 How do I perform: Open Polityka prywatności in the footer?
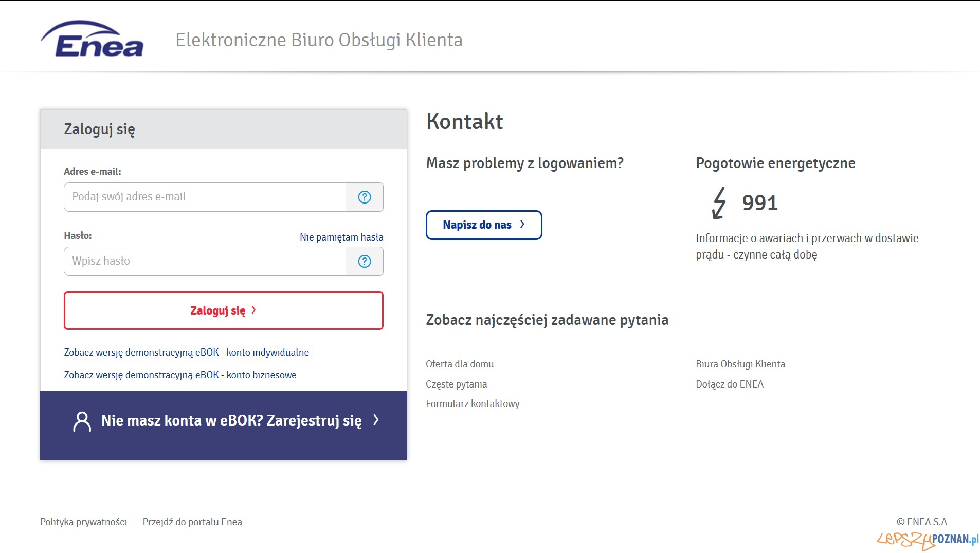point(83,522)
